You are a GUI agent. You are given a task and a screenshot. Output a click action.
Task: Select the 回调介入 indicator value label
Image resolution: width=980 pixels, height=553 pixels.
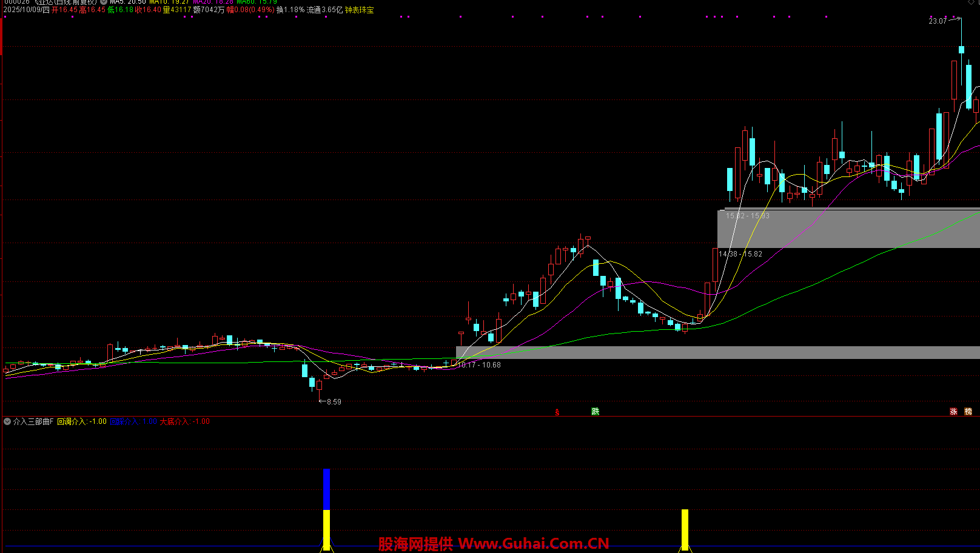tap(82, 421)
